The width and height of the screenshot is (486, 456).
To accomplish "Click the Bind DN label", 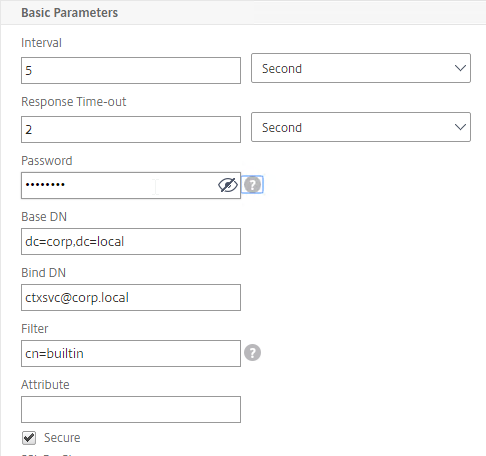I will [x=44, y=273].
